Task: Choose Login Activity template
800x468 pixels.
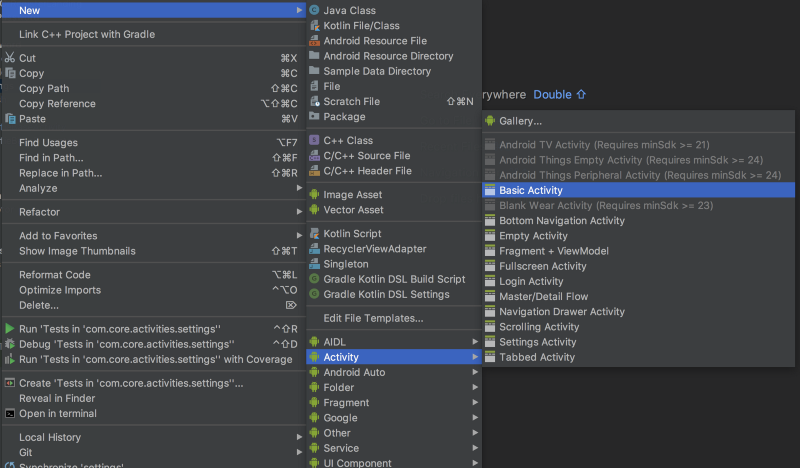Action: [638, 281]
